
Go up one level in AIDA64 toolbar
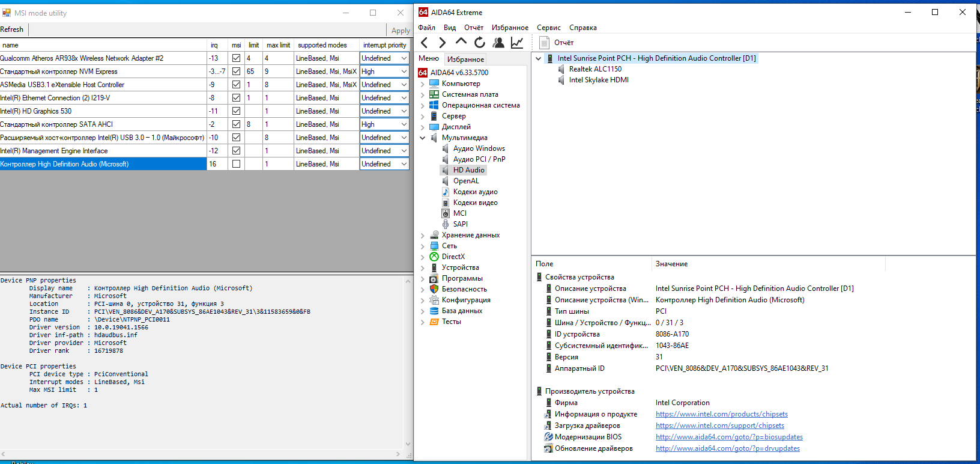tap(461, 42)
